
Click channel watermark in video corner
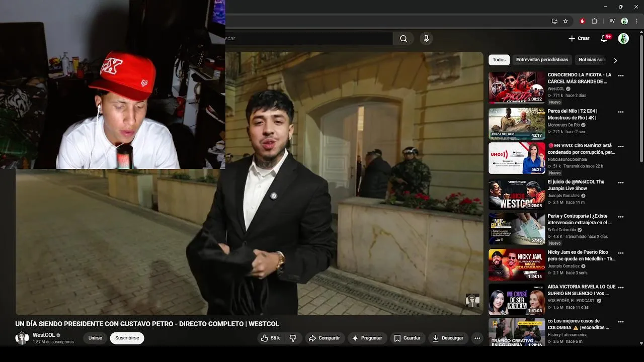[x=472, y=300]
